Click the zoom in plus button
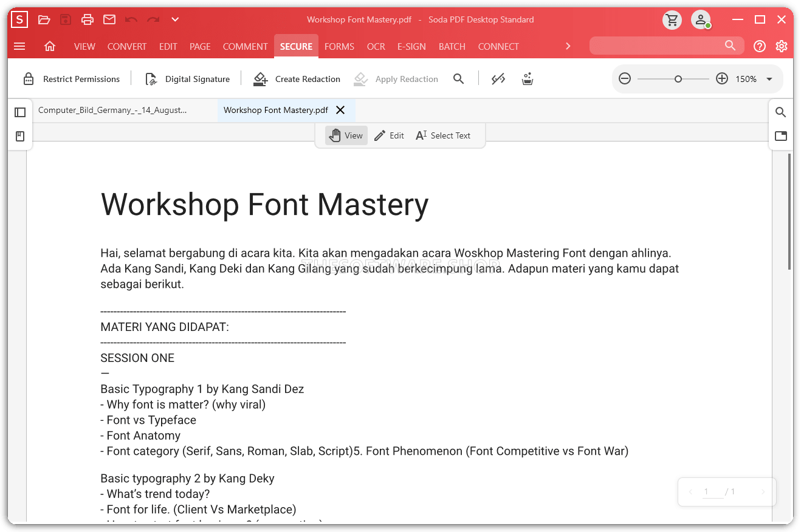This screenshot has height=532, width=801. [722, 79]
